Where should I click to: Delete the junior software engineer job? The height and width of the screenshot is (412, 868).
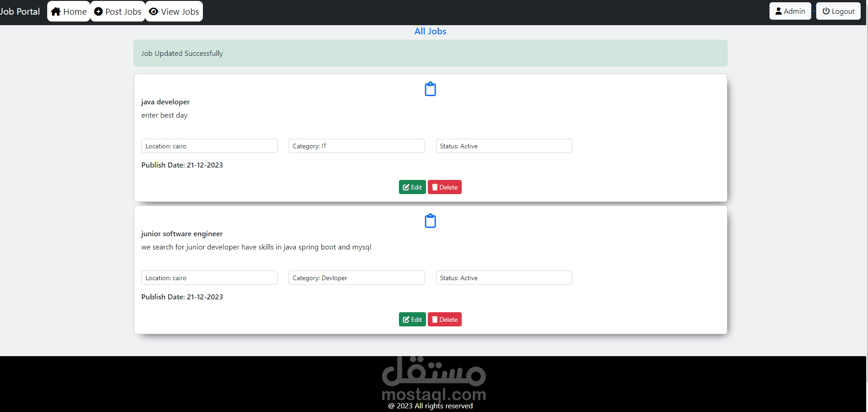(445, 320)
